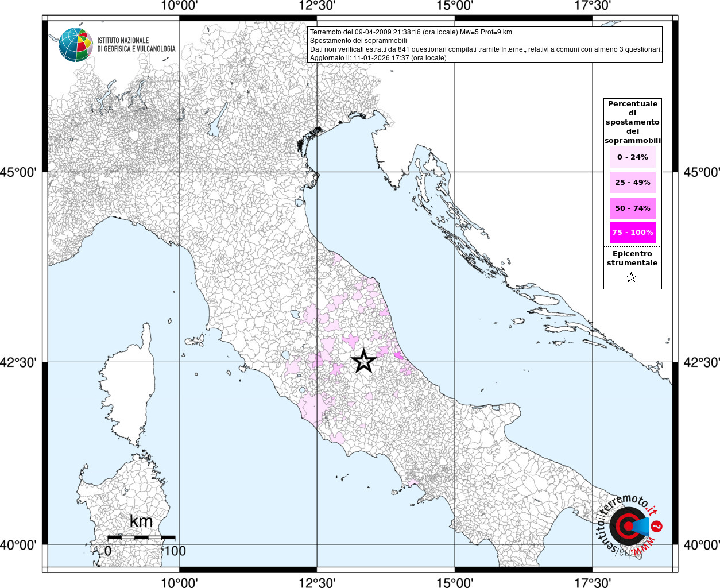720x588 pixels.
Task: Select the 50 - 74% legend swatch
Action: point(633,208)
